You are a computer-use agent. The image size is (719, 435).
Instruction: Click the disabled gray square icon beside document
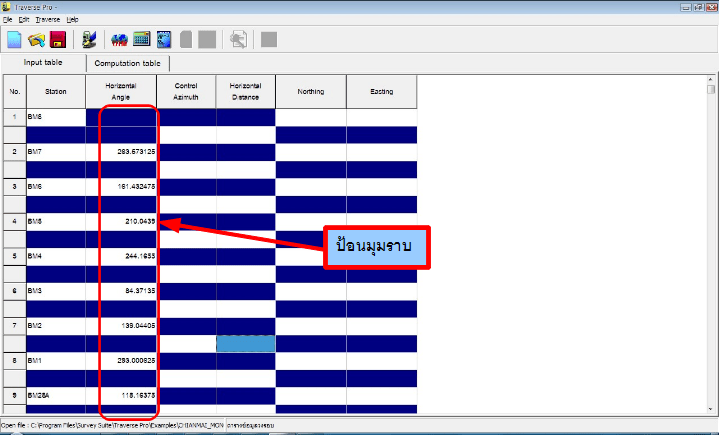[207, 39]
